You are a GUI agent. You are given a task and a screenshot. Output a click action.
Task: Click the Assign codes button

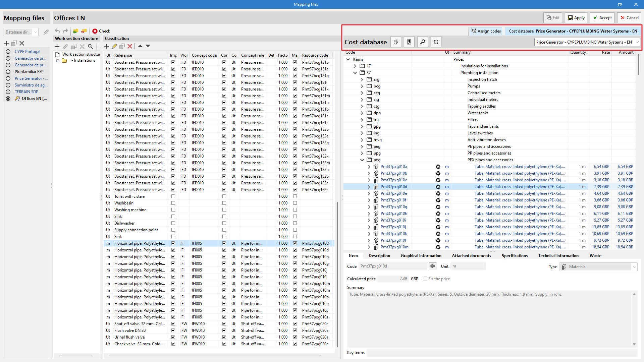pos(486,31)
